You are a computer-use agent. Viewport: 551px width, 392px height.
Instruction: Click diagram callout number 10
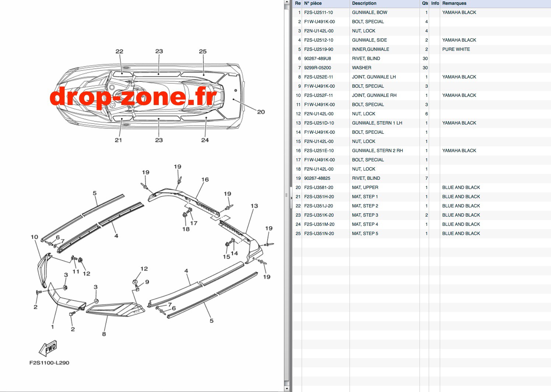click(x=34, y=237)
